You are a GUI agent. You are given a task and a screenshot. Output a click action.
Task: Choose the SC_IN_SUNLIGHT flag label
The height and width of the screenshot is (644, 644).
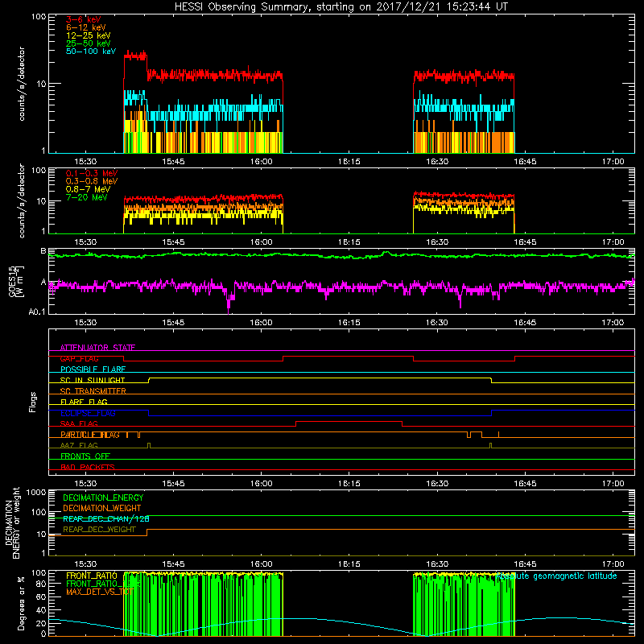(x=93, y=380)
